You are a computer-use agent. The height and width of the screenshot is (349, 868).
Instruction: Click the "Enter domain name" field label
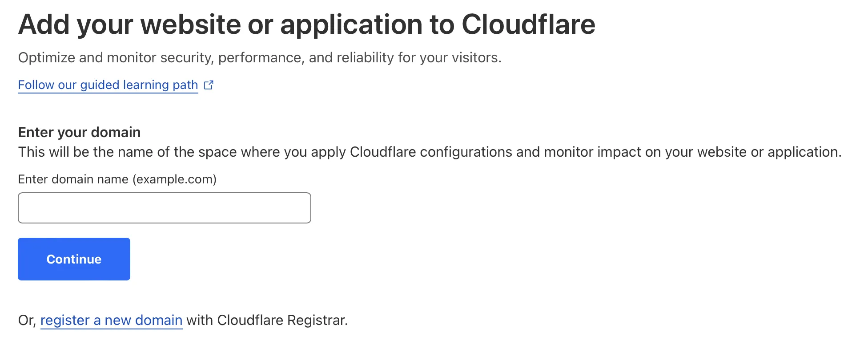coord(73,179)
